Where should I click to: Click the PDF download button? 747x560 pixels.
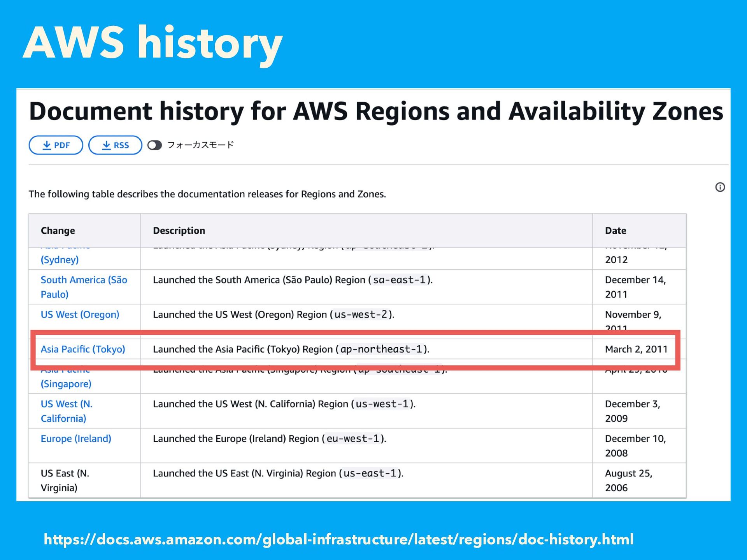(x=56, y=145)
